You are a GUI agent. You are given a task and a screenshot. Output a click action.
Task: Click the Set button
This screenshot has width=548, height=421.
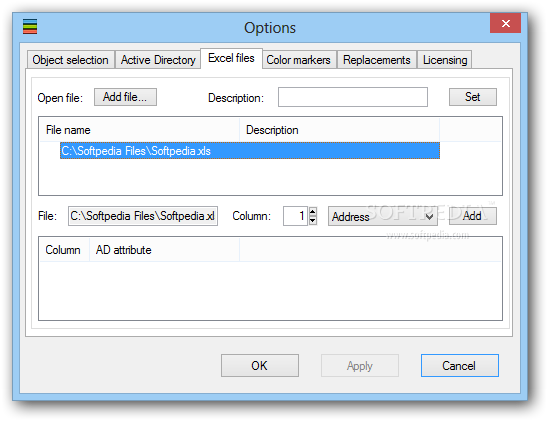point(473,97)
